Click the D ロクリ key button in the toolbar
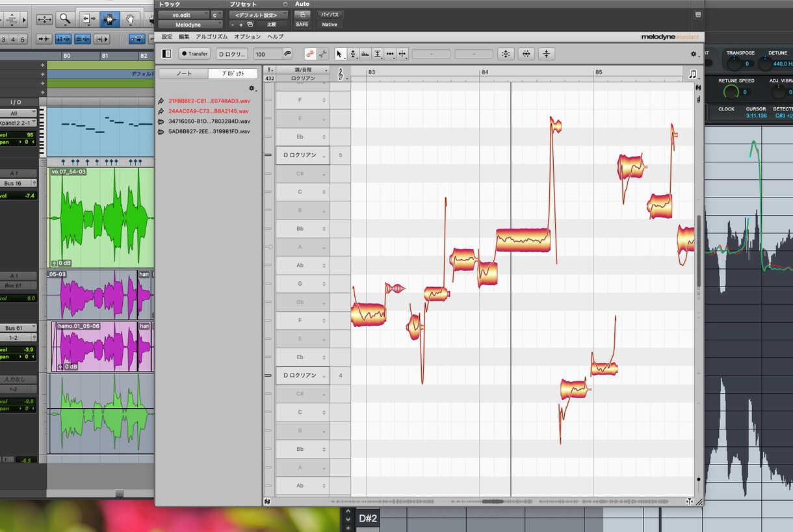This screenshot has height=532, width=793. pyautogui.click(x=232, y=54)
